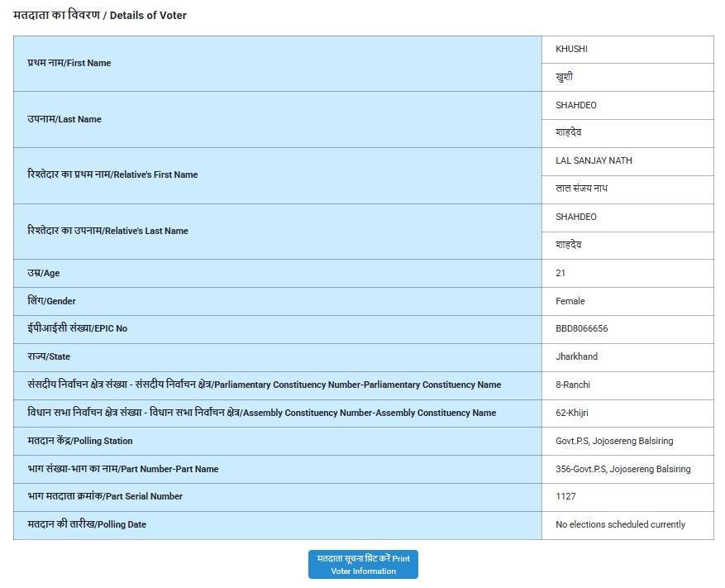Click the Details of Voter heading
Viewport: 725px width, 588px height.
click(100, 15)
